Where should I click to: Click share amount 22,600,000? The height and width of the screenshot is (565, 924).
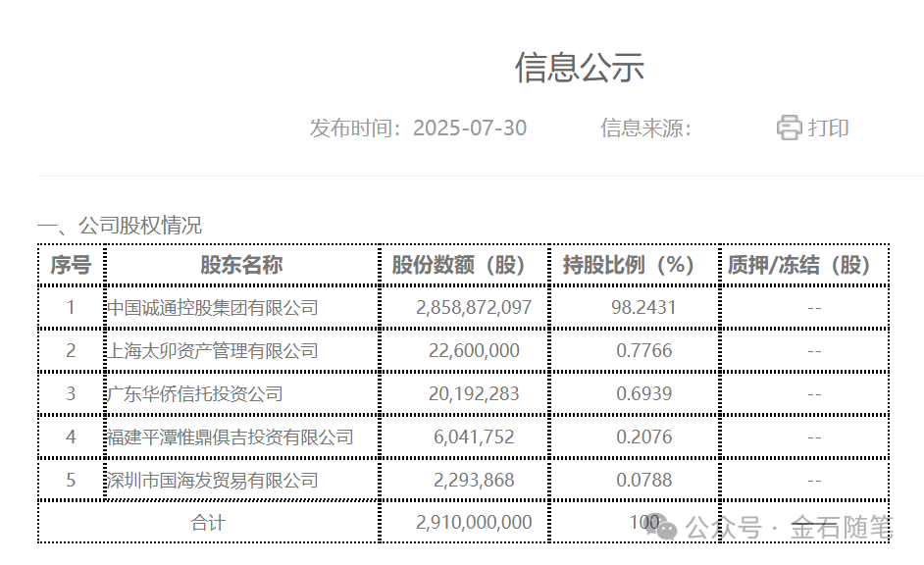474,350
